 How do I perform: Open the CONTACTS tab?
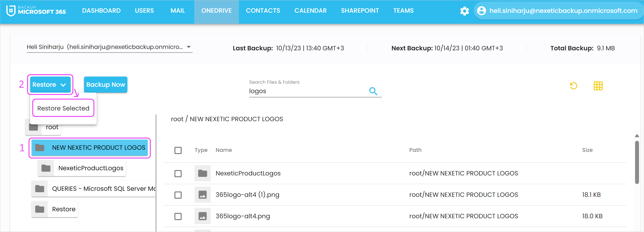(x=263, y=11)
